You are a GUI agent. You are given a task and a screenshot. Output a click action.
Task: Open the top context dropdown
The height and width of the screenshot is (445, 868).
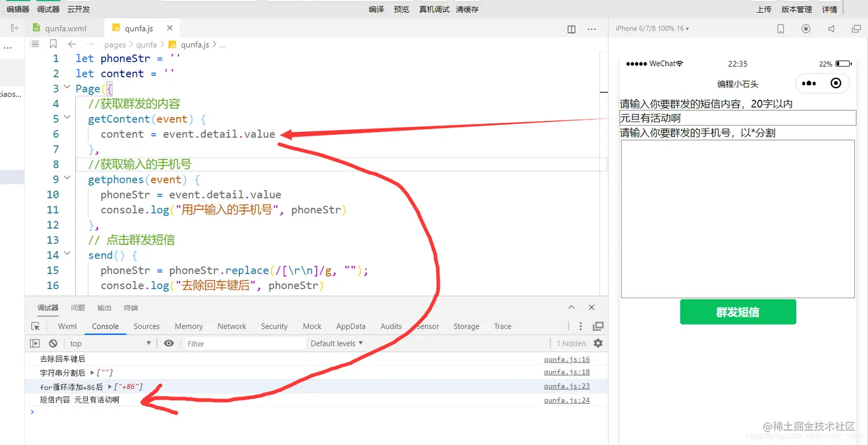click(x=110, y=343)
